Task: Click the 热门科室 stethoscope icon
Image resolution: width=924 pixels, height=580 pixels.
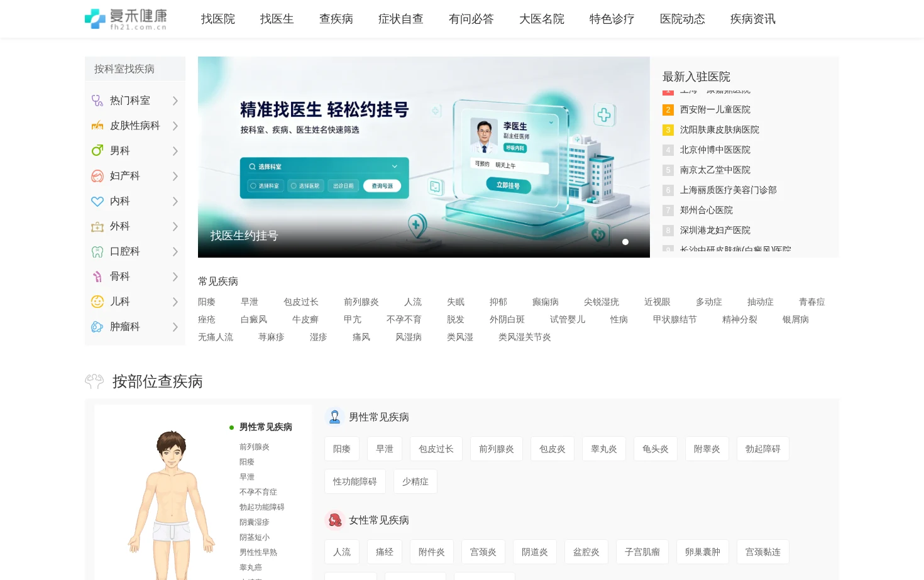Action: pyautogui.click(x=97, y=101)
